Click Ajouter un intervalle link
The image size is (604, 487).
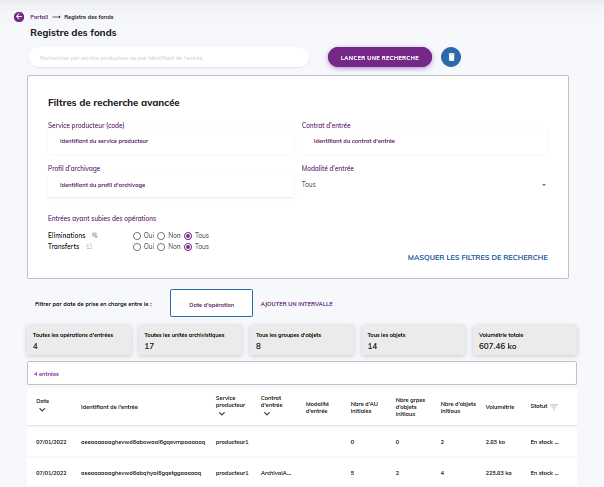coord(296,303)
